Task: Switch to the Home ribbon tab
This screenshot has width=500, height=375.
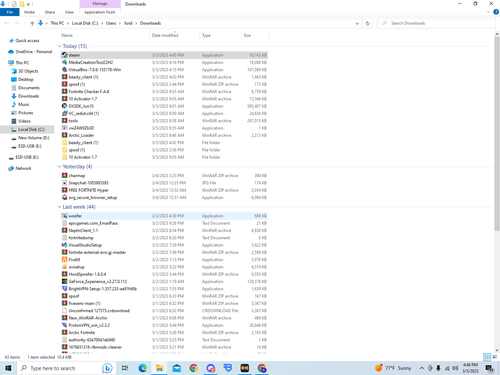Action: [29, 12]
